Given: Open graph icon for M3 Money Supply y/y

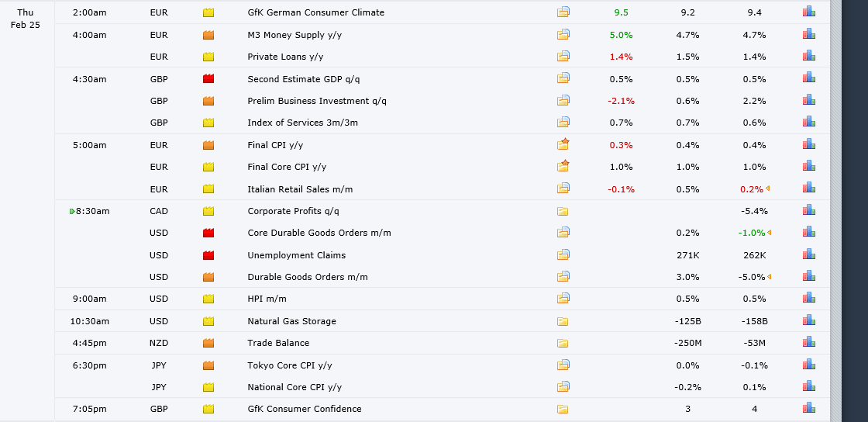Looking at the screenshot, I should coord(809,34).
